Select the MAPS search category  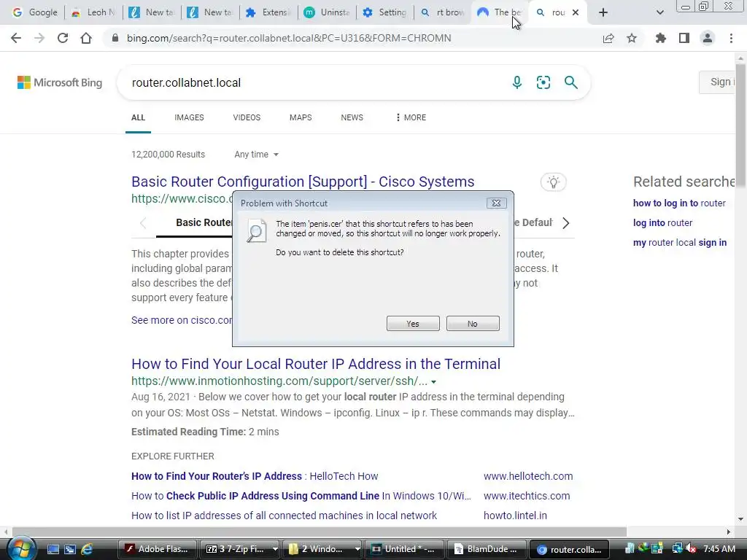point(301,117)
